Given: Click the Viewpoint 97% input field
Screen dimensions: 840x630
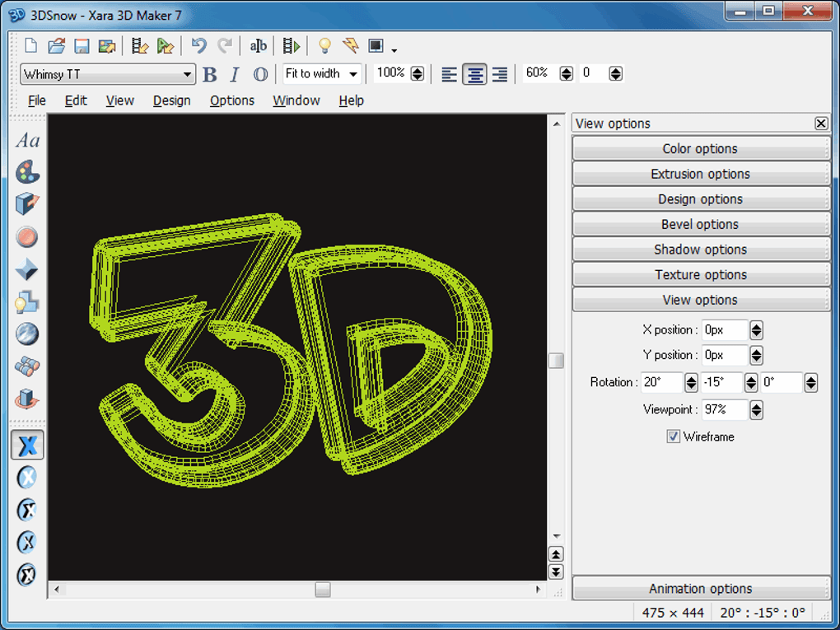Looking at the screenshot, I should [x=724, y=409].
